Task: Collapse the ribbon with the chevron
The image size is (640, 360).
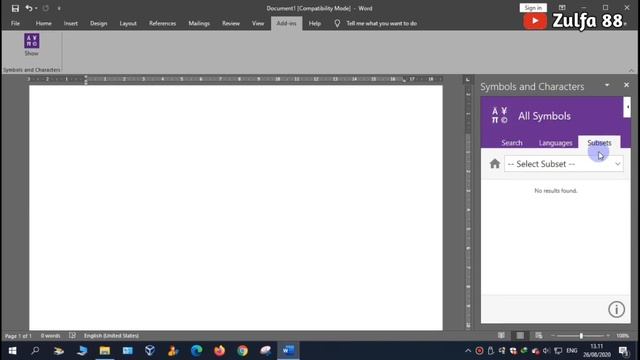Action: (631, 70)
